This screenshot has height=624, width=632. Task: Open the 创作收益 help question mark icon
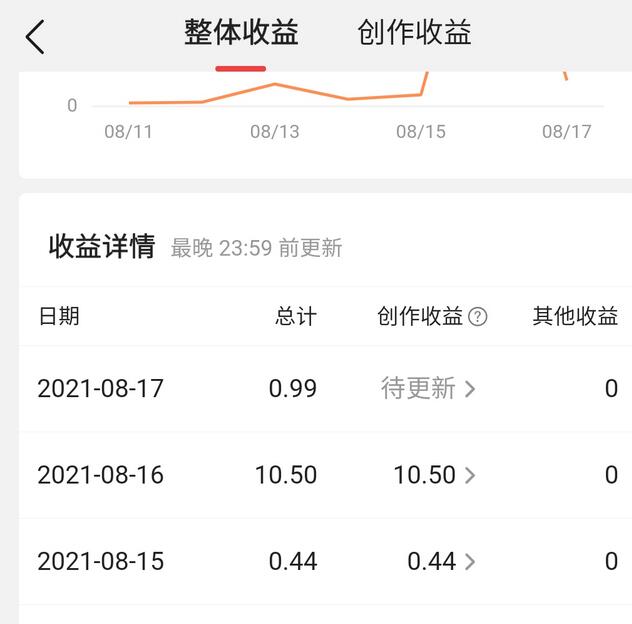click(x=478, y=317)
